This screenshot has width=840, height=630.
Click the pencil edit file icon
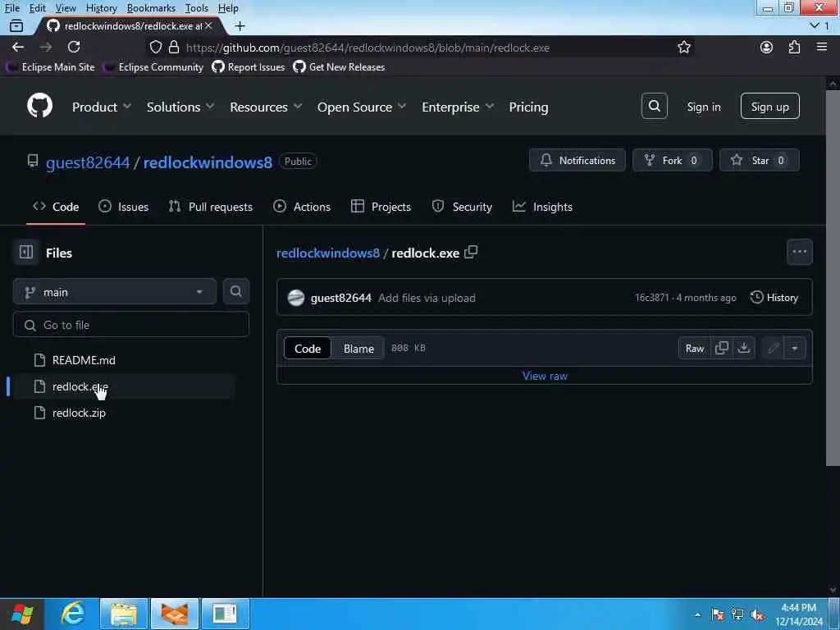coord(773,348)
